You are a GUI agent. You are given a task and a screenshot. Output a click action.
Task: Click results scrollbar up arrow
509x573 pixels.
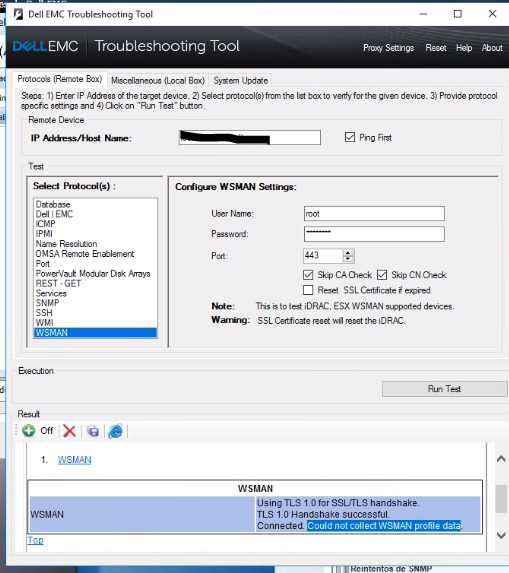501,458
